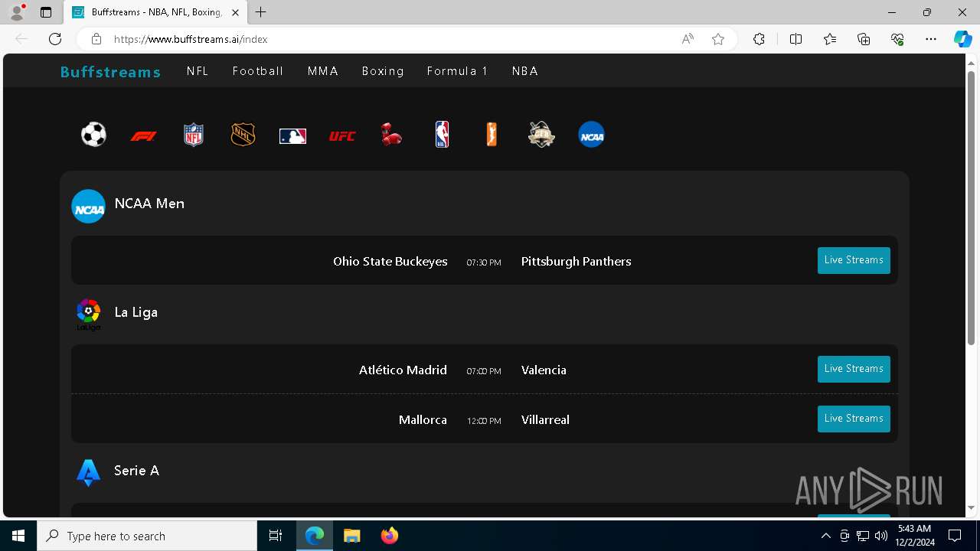Screen dimensions: 980x551
Task: Select Atlético Madrid team name
Action: click(403, 370)
